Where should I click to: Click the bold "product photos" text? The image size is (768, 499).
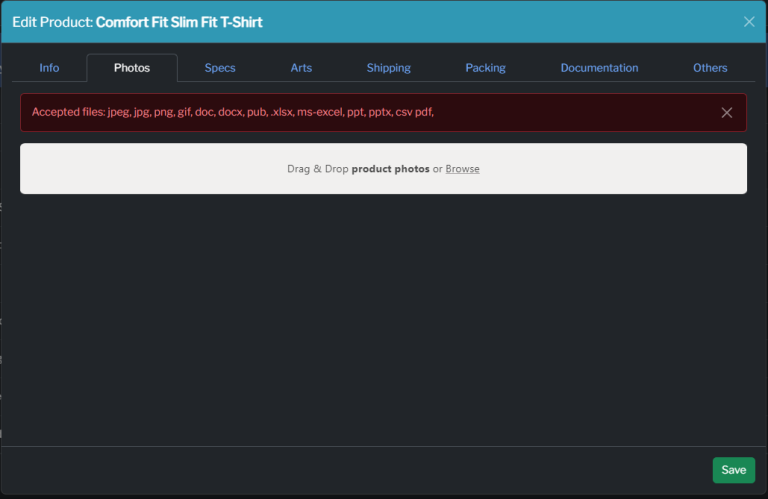tap(390, 169)
